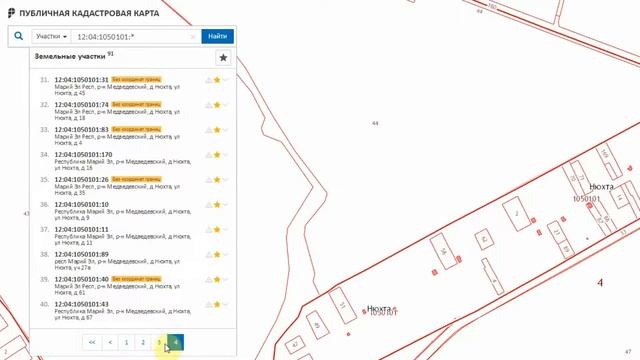640x360 pixels.
Task: Click the magnifying glass search icon
Action: [x=18, y=36]
